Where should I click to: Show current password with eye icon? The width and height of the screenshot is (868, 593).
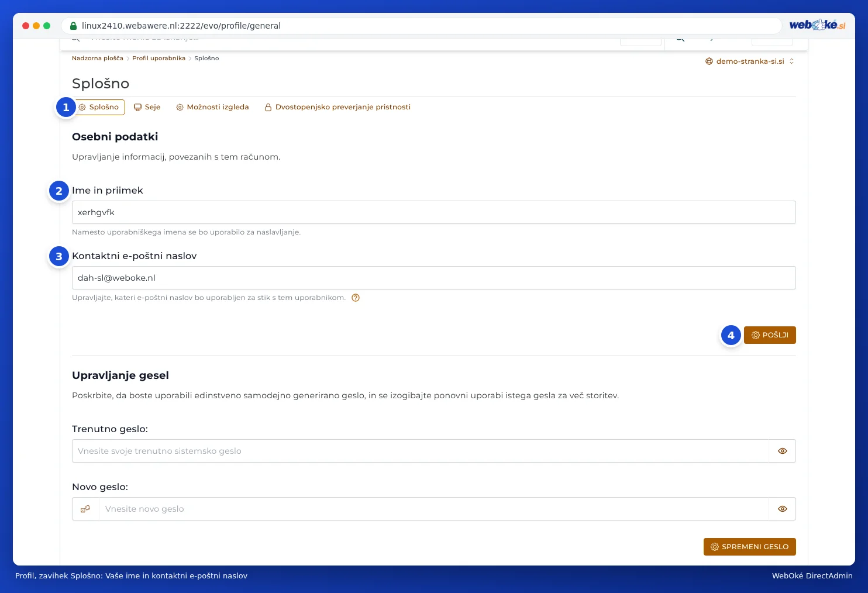click(783, 451)
